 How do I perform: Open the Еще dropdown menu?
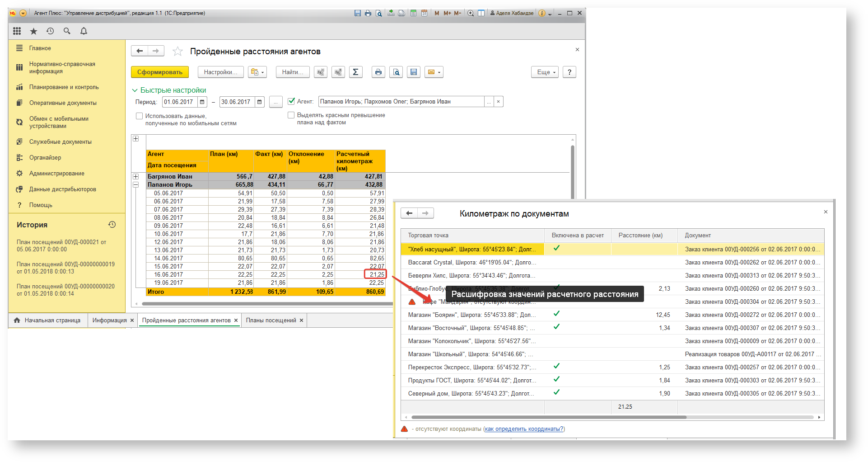pyautogui.click(x=546, y=72)
